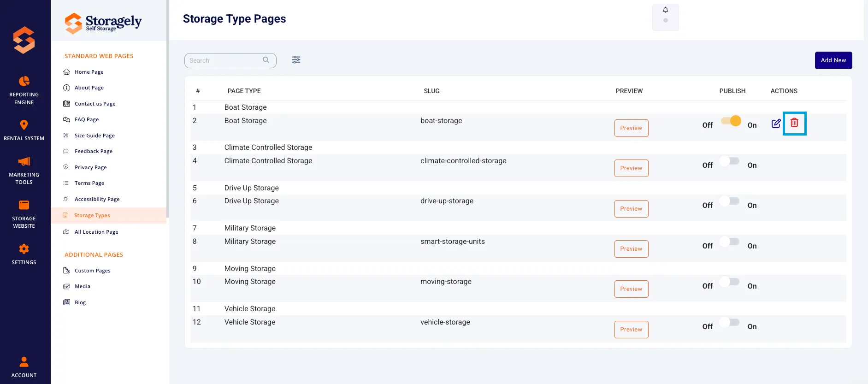Focus the Search input field
868x384 pixels.
[230, 60]
